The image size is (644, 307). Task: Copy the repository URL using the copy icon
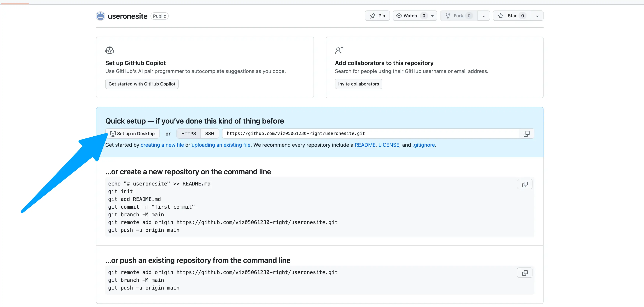pyautogui.click(x=526, y=133)
